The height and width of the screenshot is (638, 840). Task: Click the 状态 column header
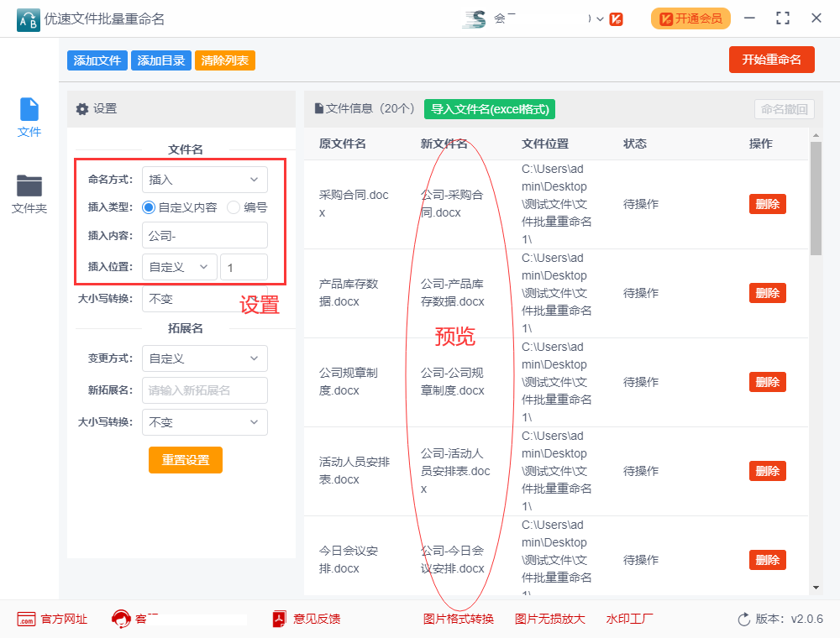[635, 144]
